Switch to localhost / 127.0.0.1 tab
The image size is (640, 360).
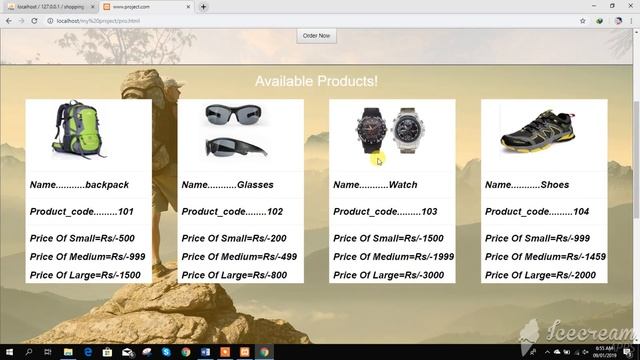50,7
